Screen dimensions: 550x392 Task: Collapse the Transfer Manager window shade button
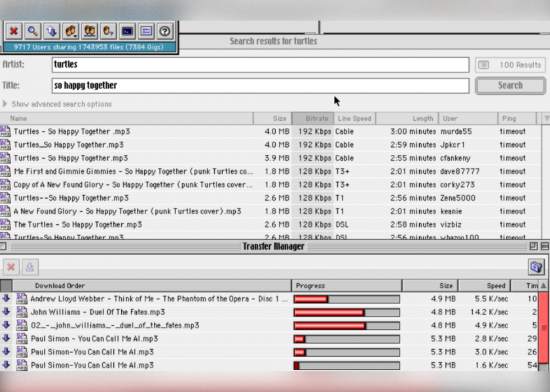[x=544, y=246]
